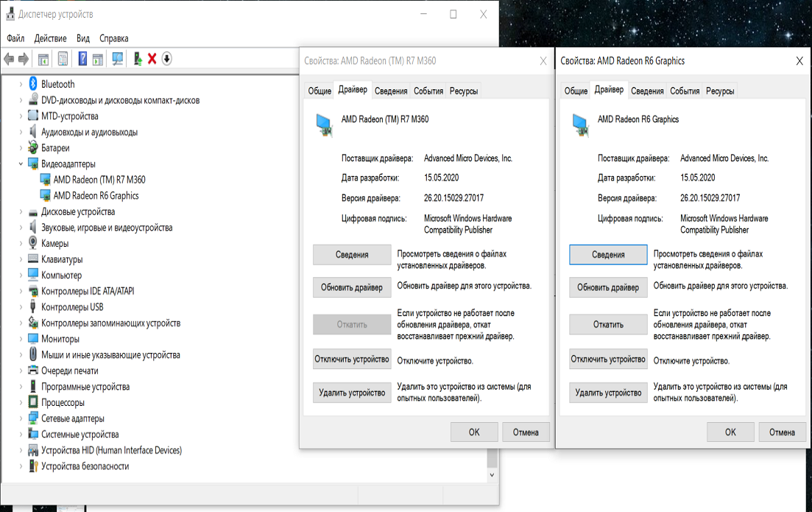The image size is (812, 512).
Task: Click the Контроллеры USB icon
Action: (33, 306)
